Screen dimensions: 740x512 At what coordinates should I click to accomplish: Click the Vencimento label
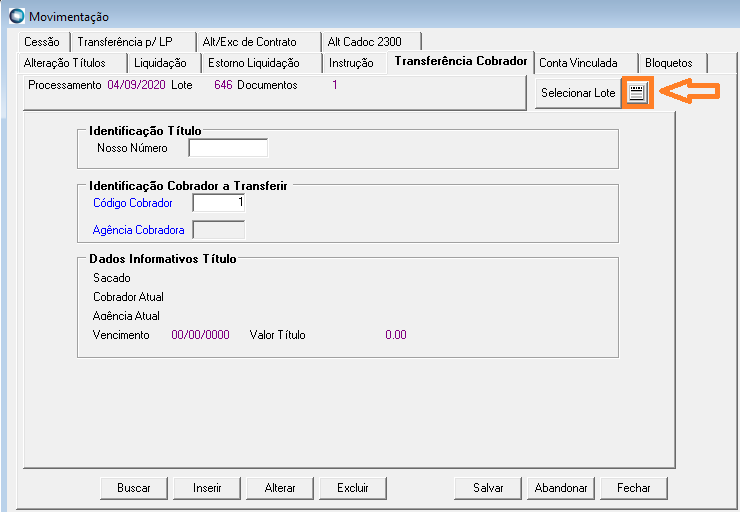(x=121, y=335)
